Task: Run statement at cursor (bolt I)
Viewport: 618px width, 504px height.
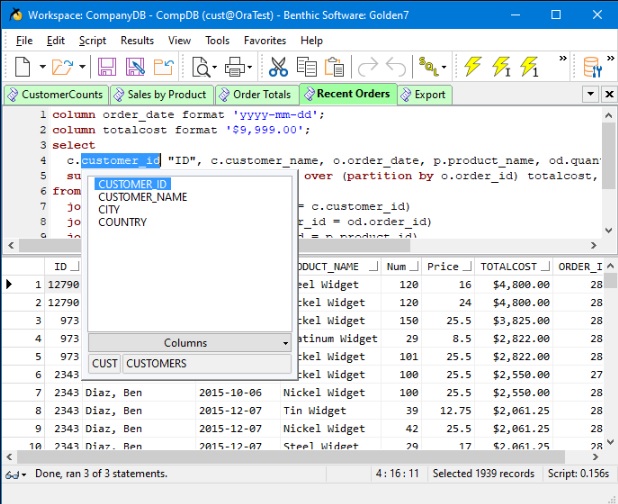Action: (x=501, y=67)
